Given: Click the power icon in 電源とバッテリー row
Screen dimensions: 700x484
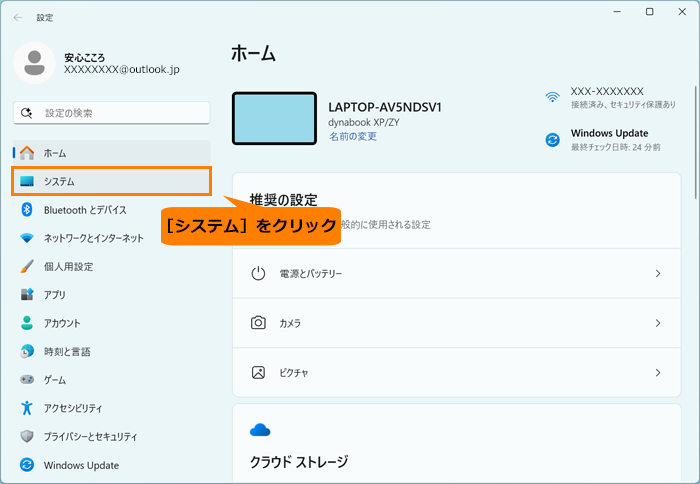Looking at the screenshot, I should (x=258, y=273).
